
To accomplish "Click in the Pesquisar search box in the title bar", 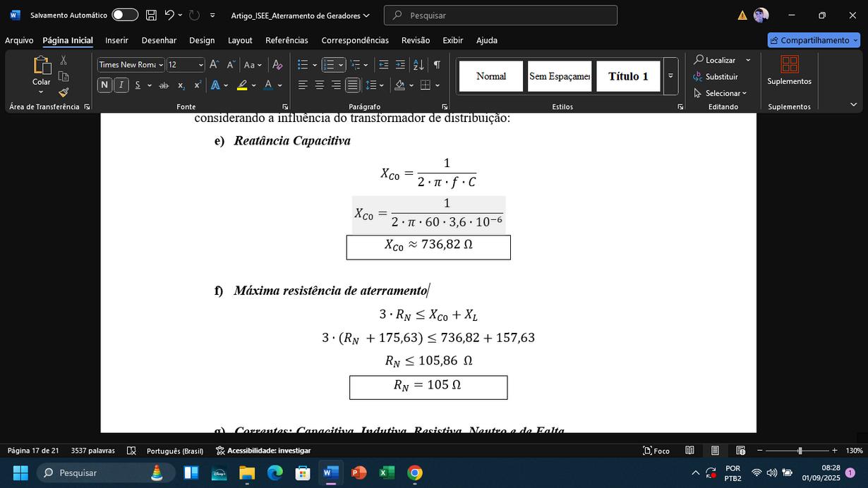I will (x=500, y=15).
